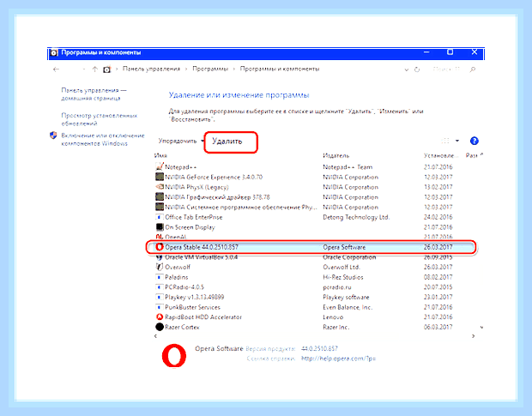Select Oracle VM VirtualBox 5.0.4 row
Image resolution: width=532 pixels, height=416 pixels.
tap(304, 257)
